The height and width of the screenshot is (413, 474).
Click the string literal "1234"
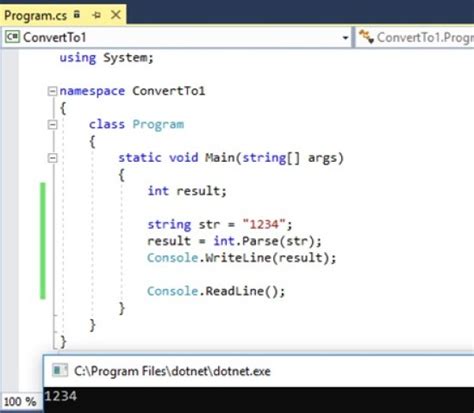[264, 224]
